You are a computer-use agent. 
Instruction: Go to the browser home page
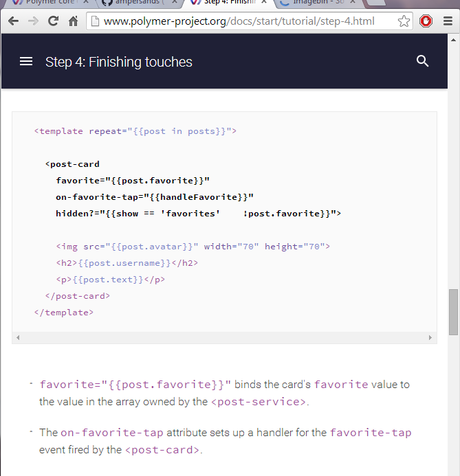[73, 21]
